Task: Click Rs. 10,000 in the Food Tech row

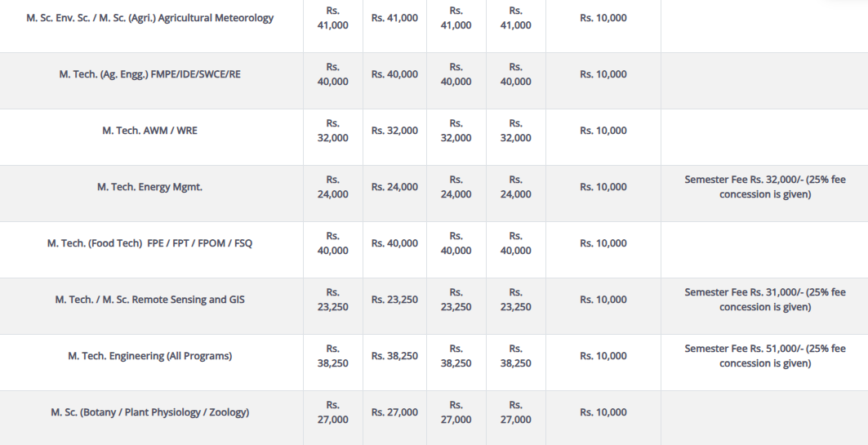Action: 603,243
